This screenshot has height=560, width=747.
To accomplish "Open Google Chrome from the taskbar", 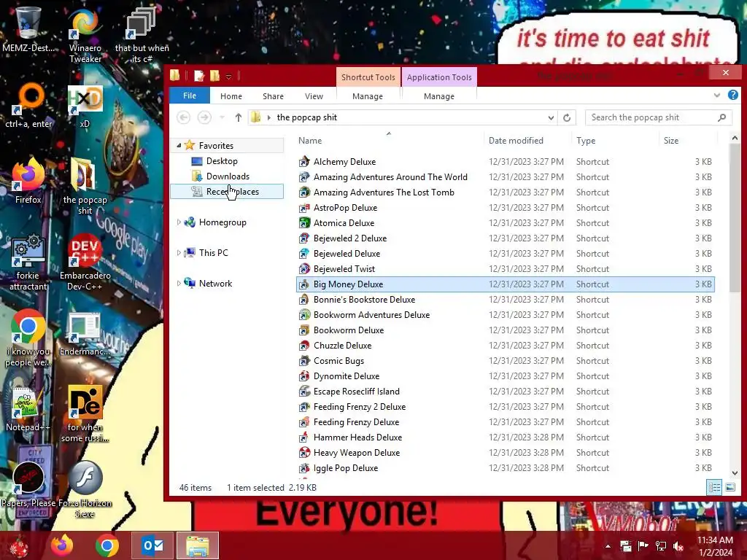I will [x=107, y=545].
